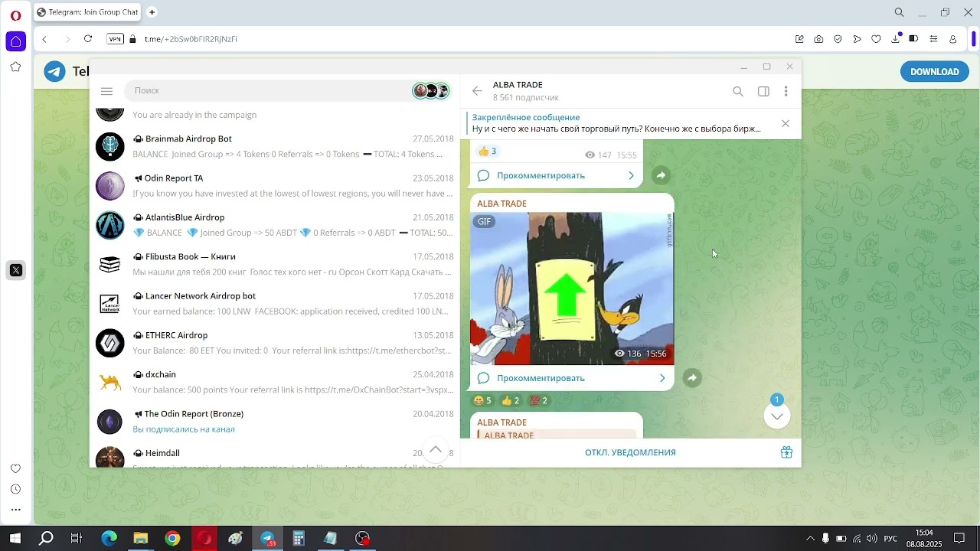Viewport: 980px width, 551px height.
Task: Toggle the channel info side panel
Action: [x=763, y=91]
